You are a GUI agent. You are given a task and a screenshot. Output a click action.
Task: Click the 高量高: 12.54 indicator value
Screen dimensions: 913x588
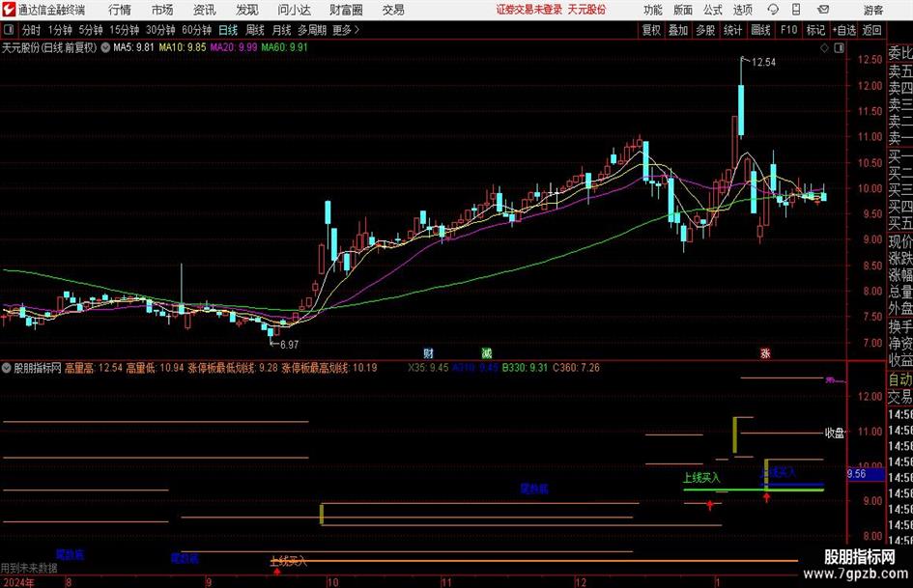[x=93, y=368]
